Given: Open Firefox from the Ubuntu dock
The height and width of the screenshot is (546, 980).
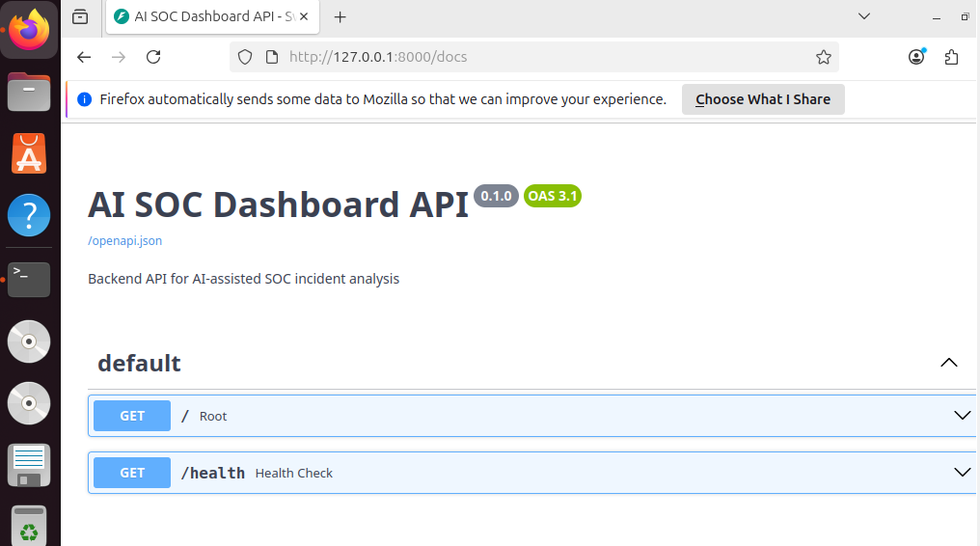Looking at the screenshot, I should 29,29.
